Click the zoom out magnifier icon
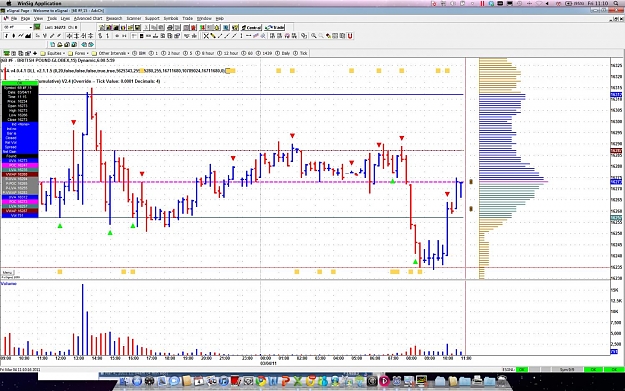This screenshot has width=625, height=391. click(x=321, y=36)
